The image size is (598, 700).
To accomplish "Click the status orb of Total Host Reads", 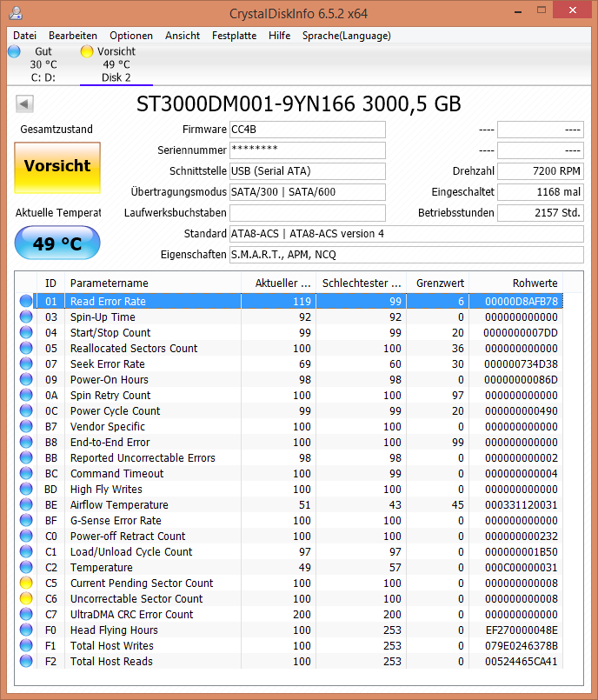I will [26, 661].
